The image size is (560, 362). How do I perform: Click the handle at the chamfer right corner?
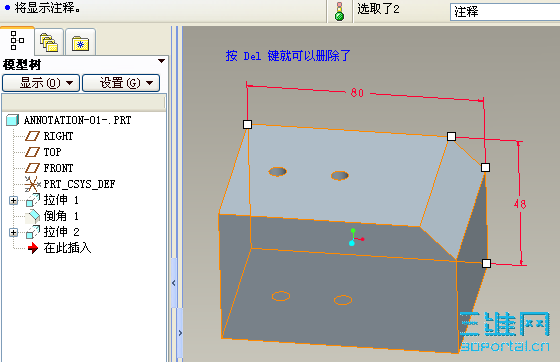(x=485, y=167)
